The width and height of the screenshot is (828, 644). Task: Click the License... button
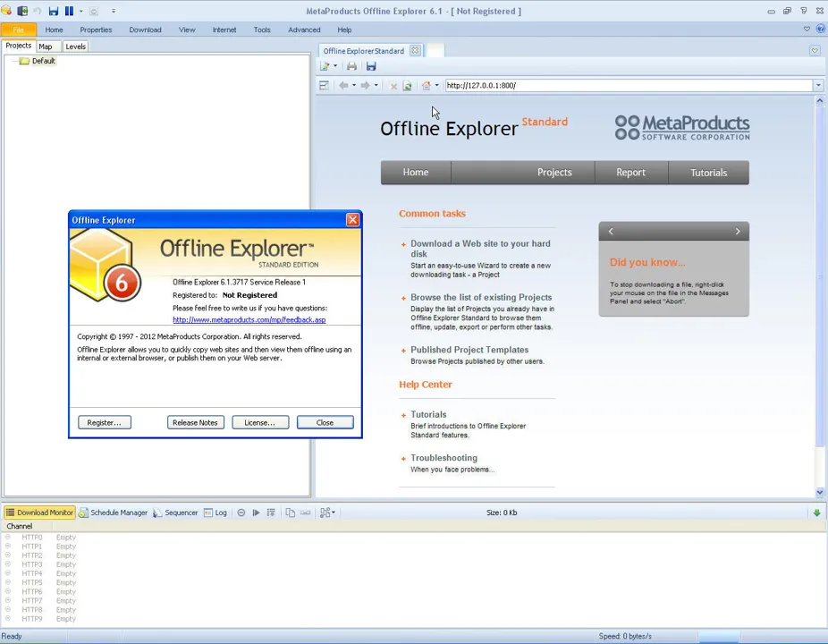pyautogui.click(x=260, y=423)
